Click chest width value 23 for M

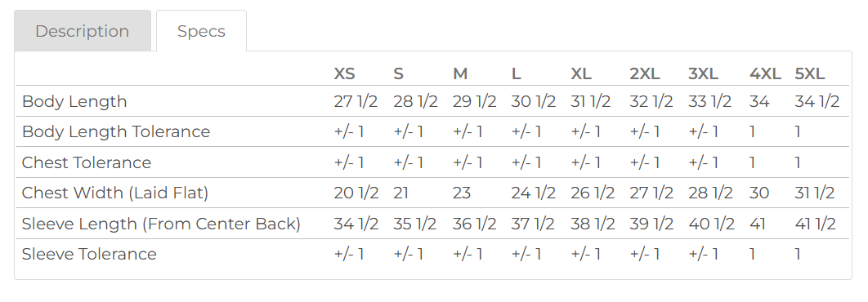click(462, 193)
